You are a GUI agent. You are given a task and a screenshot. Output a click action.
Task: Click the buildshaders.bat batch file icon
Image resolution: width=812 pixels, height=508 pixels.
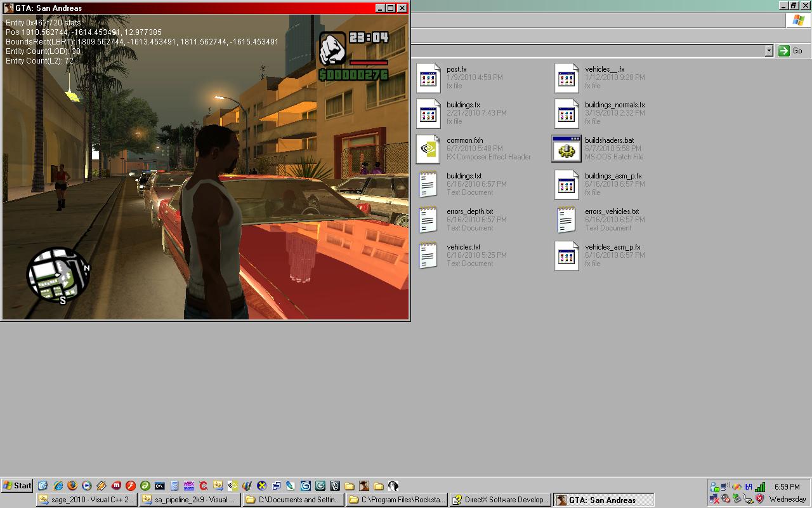[x=566, y=149]
